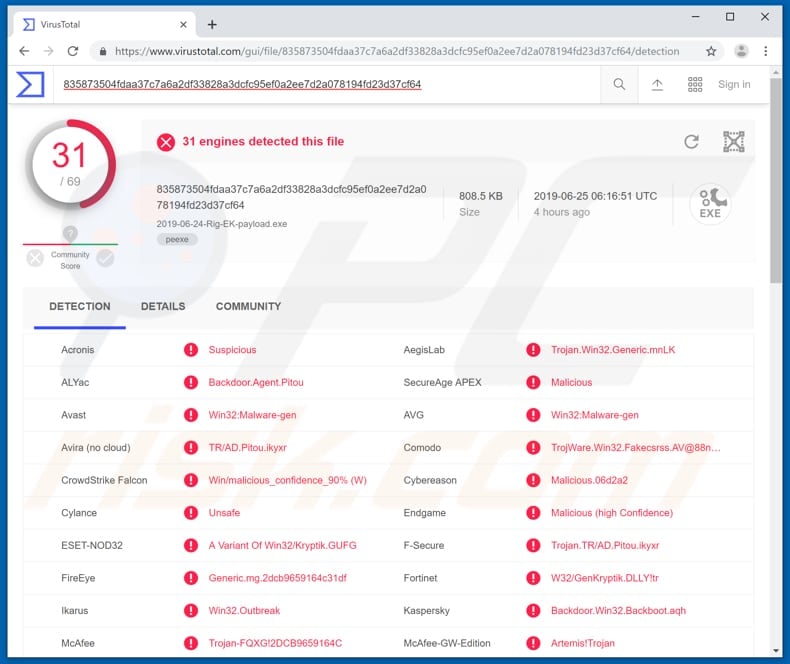Screen dimensions: 790x664
Task: Switch to the COMMUNITY tab
Action: (x=248, y=306)
